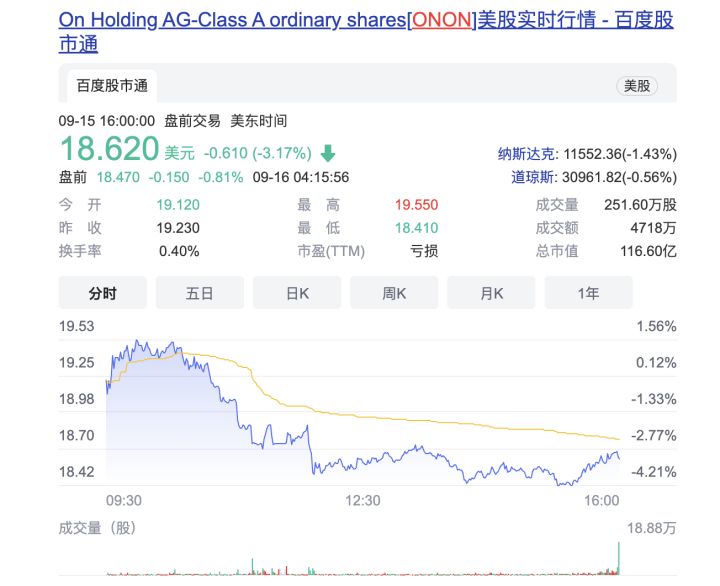Switch to the 日K chart tab

pyautogui.click(x=297, y=293)
